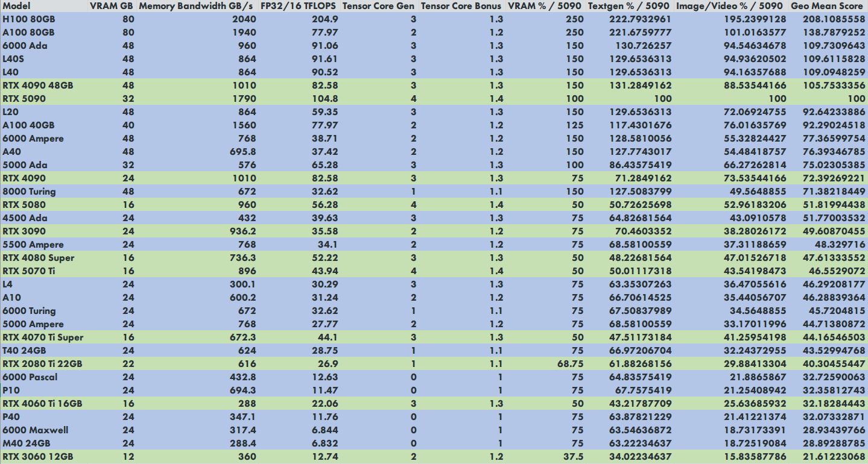Select the 195.2399128 image/video value
The image size is (868, 464).
(756, 19)
